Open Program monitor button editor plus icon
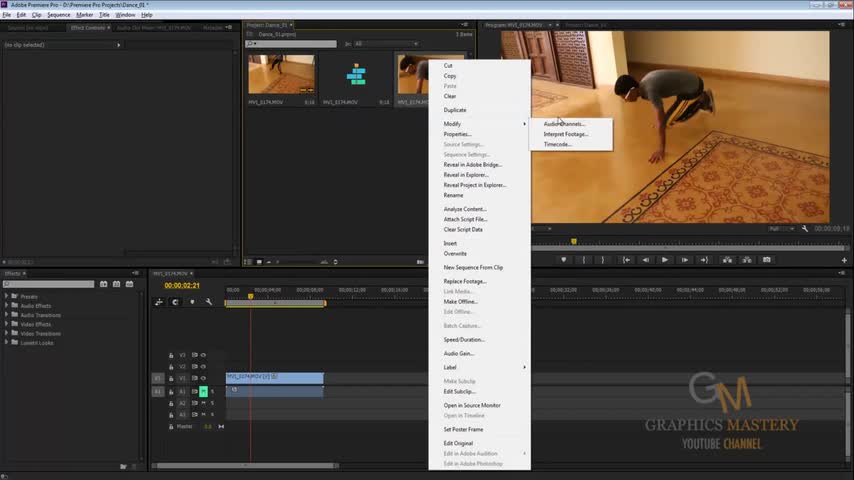 (x=844, y=260)
